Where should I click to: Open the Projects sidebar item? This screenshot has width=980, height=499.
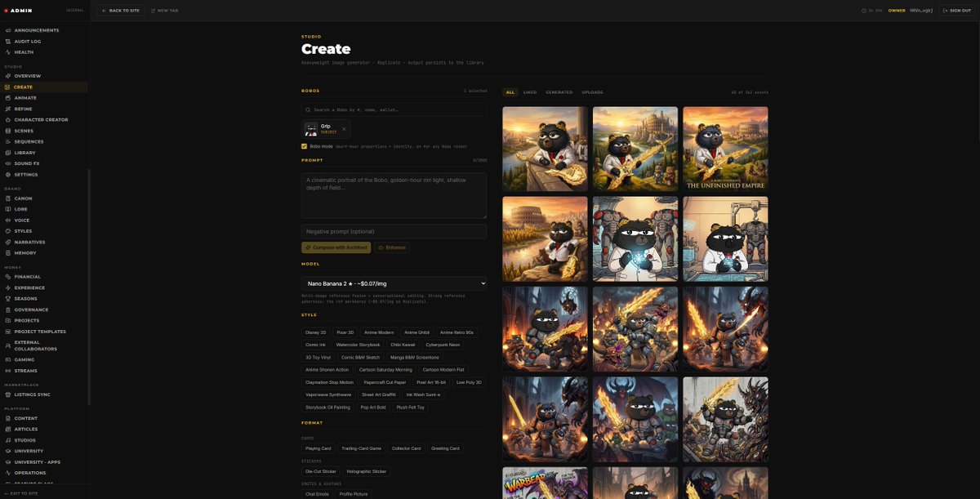(x=44, y=321)
